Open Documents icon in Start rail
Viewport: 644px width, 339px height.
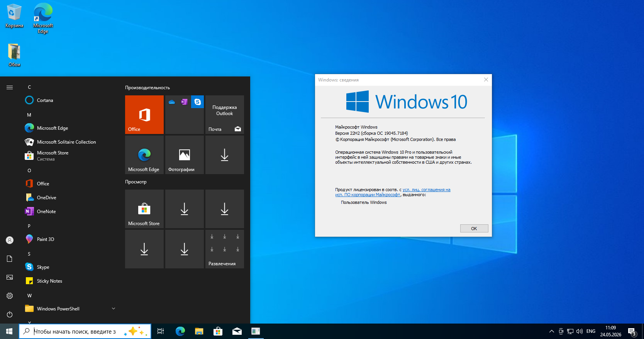tap(10, 259)
